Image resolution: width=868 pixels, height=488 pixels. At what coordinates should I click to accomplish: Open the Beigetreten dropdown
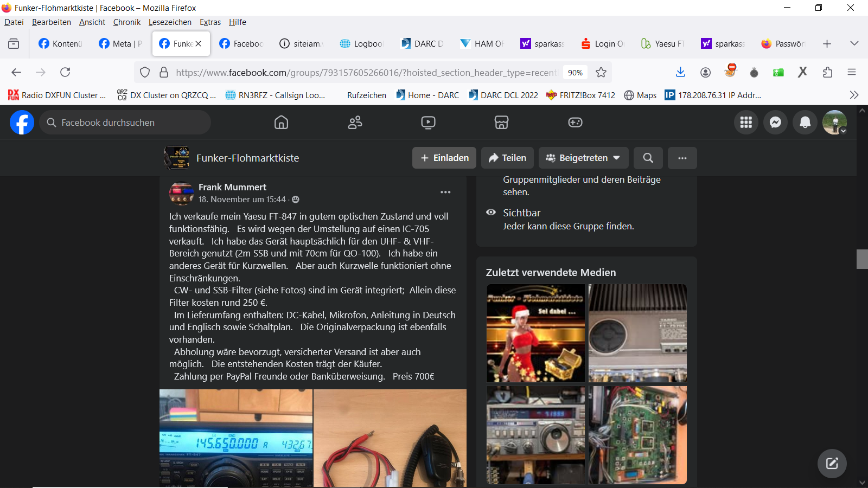tap(584, 158)
